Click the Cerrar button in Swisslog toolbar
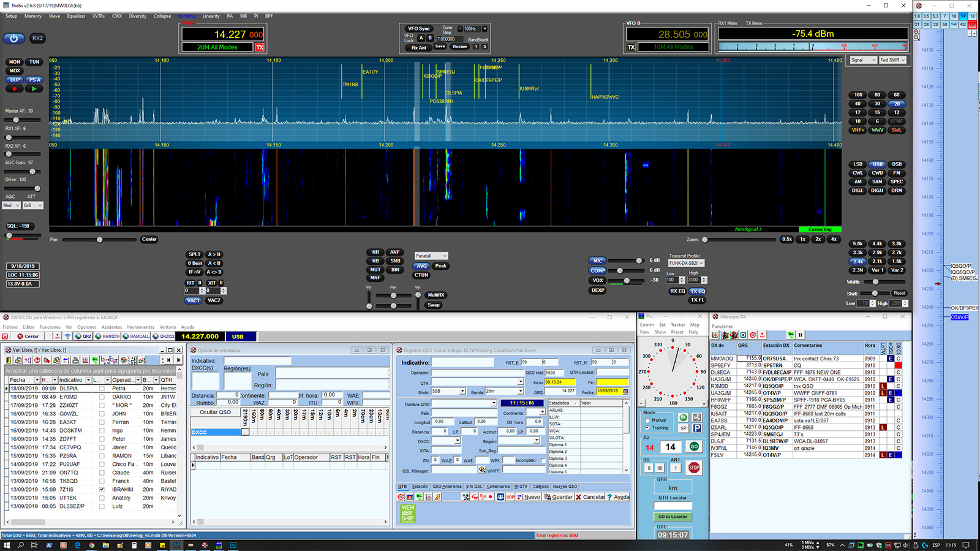 pyautogui.click(x=28, y=336)
